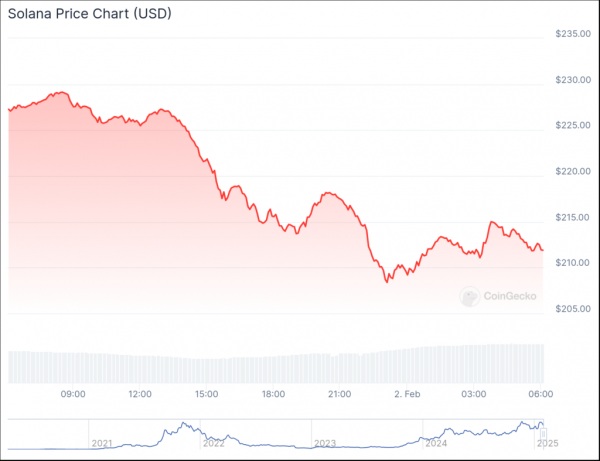Click the $205.00 price axis label

[x=573, y=308]
